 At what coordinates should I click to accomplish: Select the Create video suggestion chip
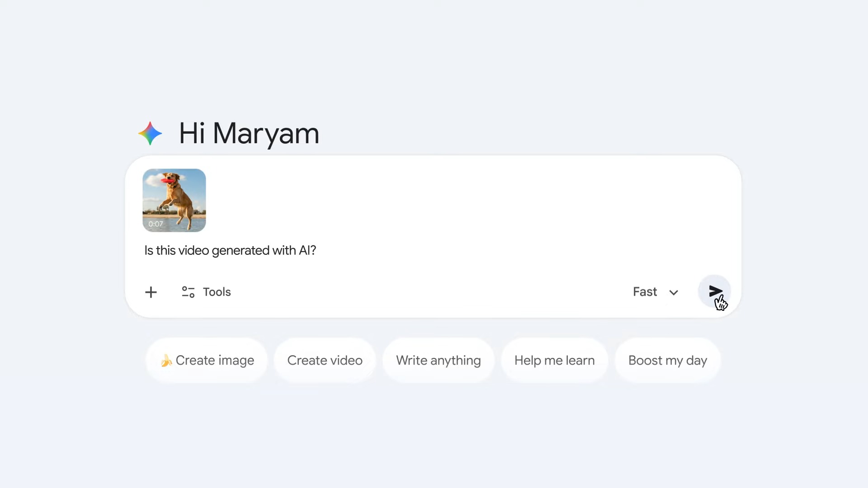(325, 360)
